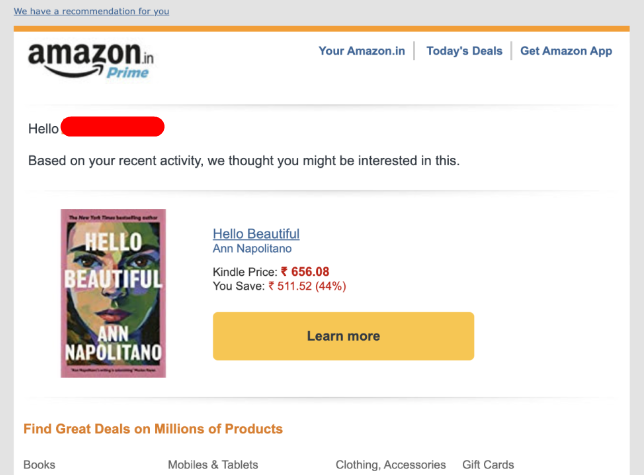This screenshot has height=475, width=644.
Task: Open the Hello Beautiful book cover image
Action: coord(113,293)
